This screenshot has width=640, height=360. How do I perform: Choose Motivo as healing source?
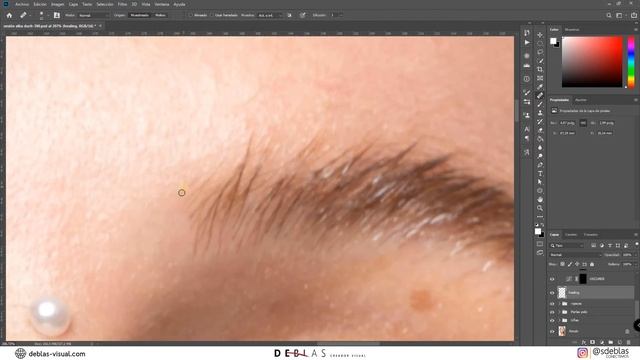coord(160,15)
